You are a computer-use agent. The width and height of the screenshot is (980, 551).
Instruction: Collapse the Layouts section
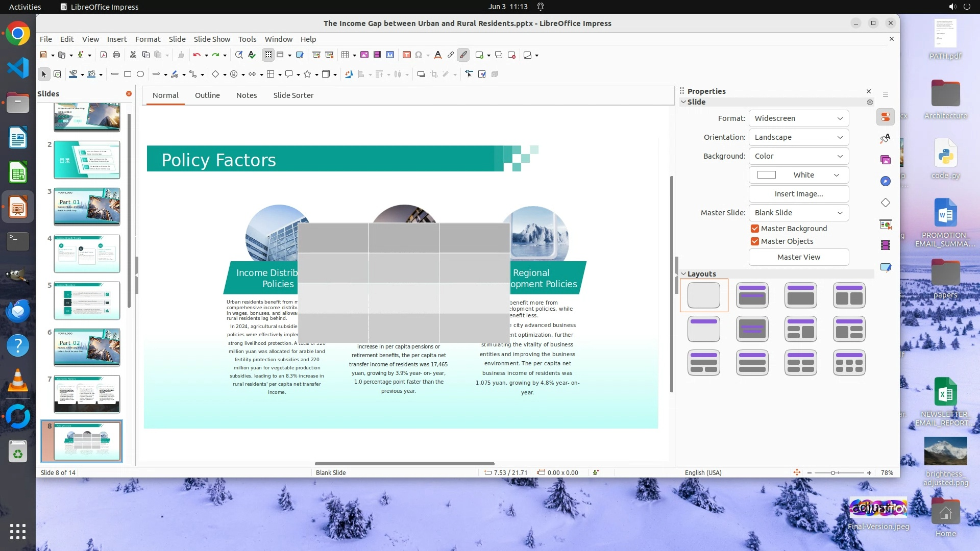684,274
